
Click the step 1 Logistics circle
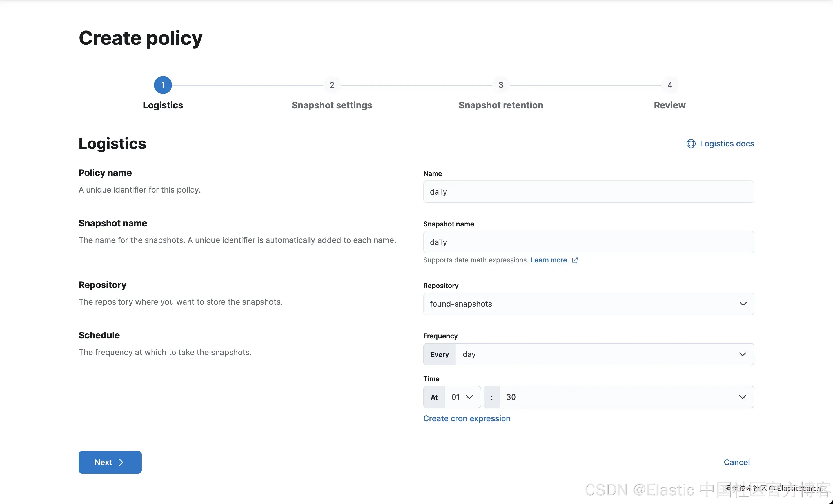[163, 85]
